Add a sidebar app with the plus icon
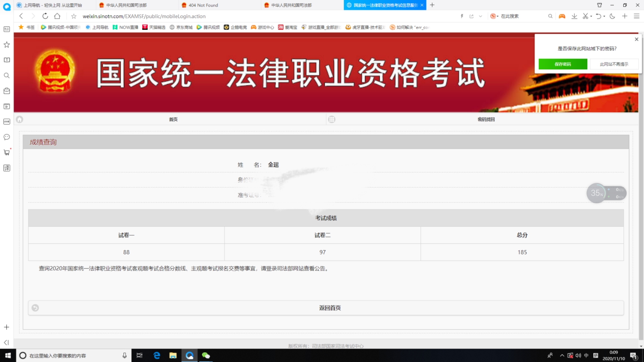Image resolution: width=644 pixels, height=362 pixels. coord(7,327)
